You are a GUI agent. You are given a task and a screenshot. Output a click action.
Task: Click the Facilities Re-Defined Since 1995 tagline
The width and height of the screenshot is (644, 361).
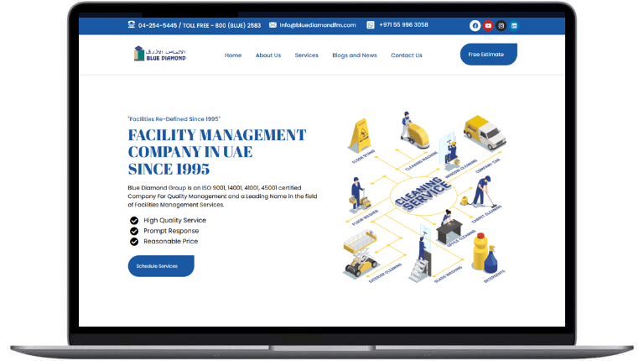click(x=174, y=119)
